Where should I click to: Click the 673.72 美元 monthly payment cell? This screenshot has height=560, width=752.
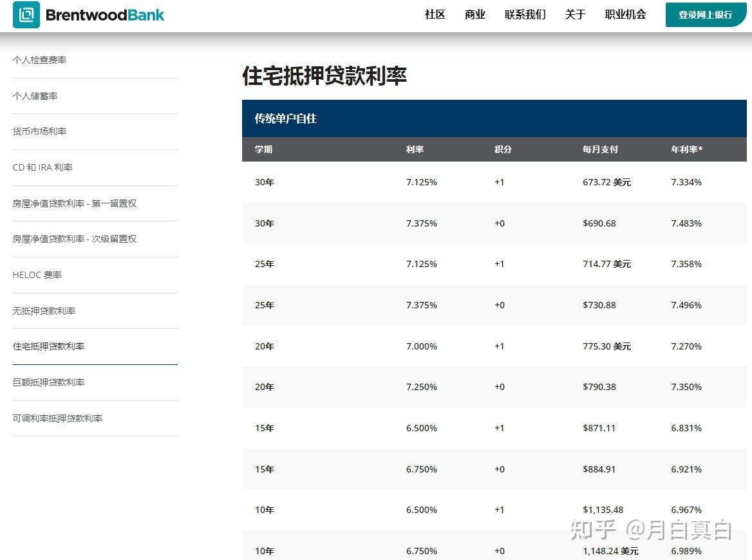coord(606,182)
